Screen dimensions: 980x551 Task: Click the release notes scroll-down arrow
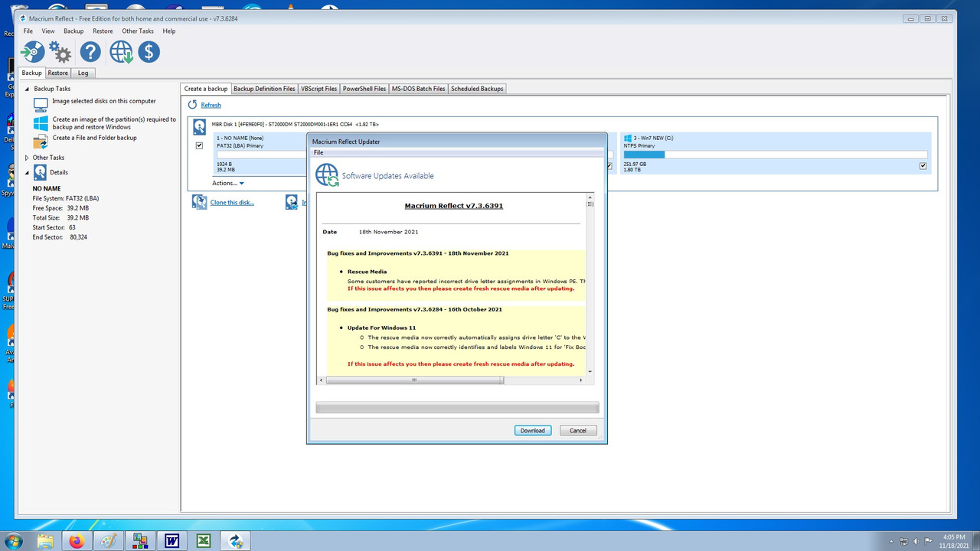coord(590,371)
